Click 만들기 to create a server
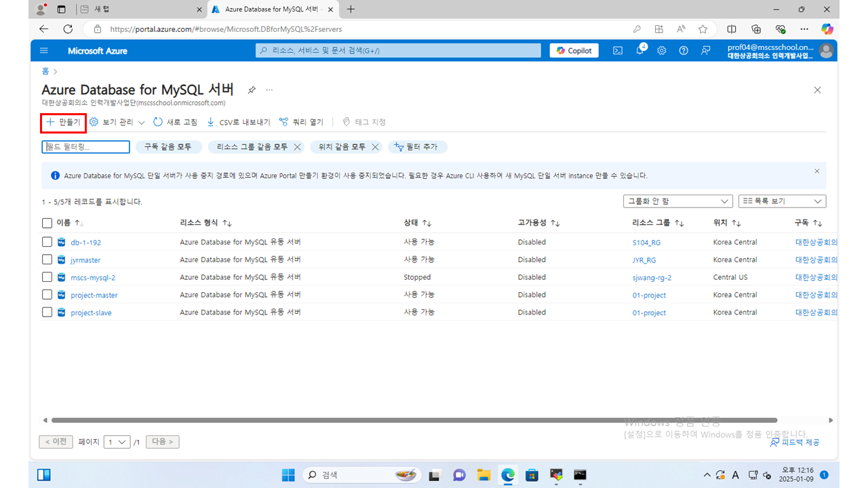Screen dimensions: 868x488 click(x=63, y=122)
